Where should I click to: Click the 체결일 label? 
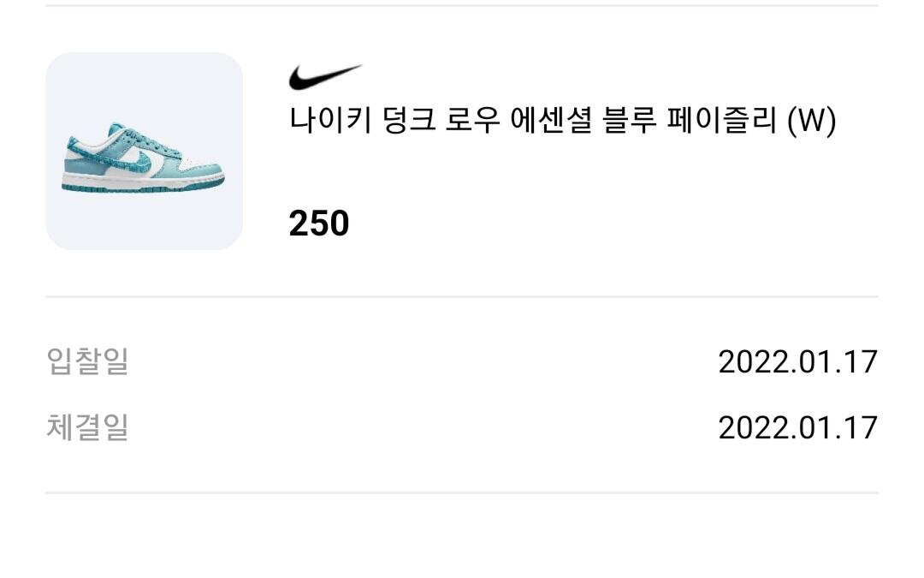click(x=87, y=426)
